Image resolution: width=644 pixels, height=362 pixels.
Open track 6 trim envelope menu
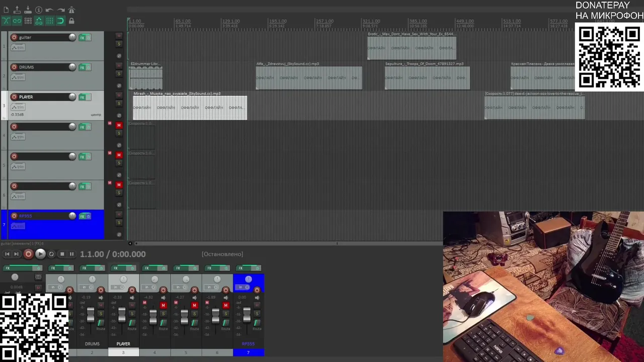(x=18, y=196)
